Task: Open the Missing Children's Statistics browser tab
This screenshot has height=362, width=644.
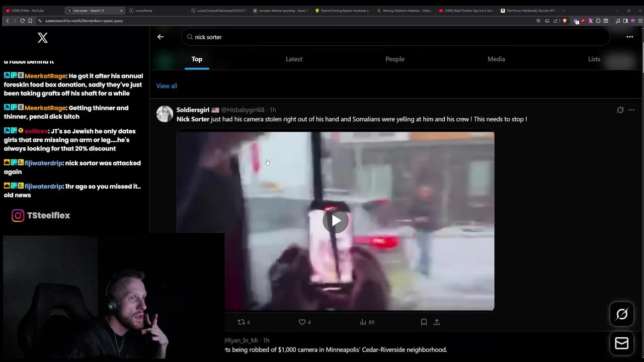Action: [405, 11]
